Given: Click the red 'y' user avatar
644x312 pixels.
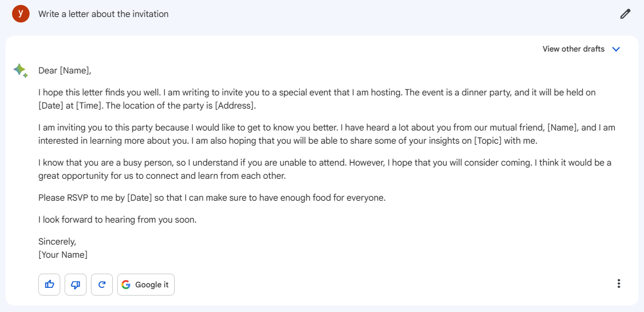Looking at the screenshot, I should click(21, 14).
